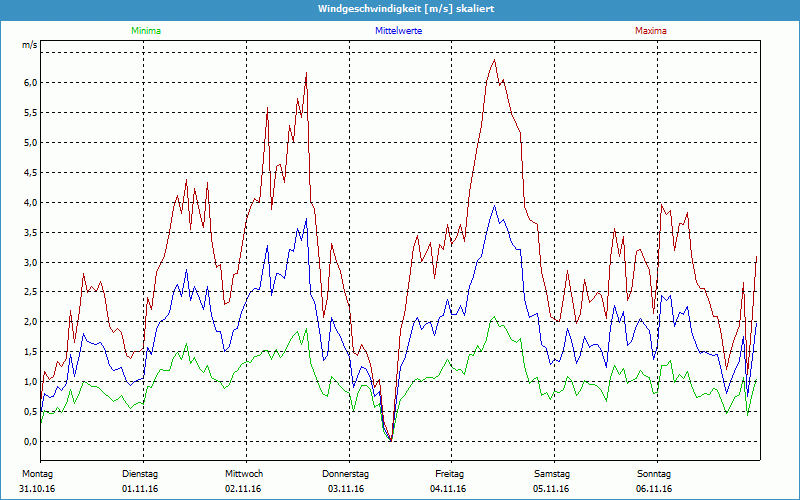Click the blue Mittelwerte legend label
This screenshot has height=500, width=800.
point(398,31)
